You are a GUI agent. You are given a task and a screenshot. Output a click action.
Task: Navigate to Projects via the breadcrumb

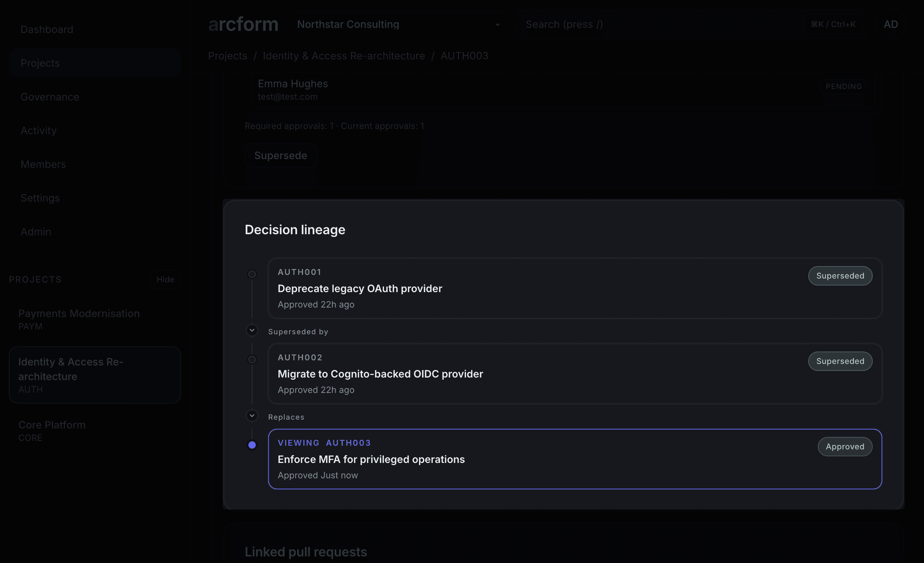pos(227,55)
